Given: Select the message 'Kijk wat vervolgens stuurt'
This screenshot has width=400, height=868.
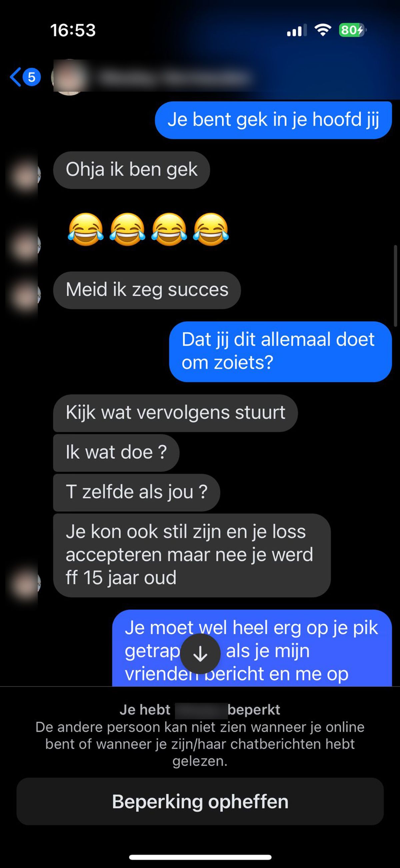Looking at the screenshot, I should click(x=175, y=413).
